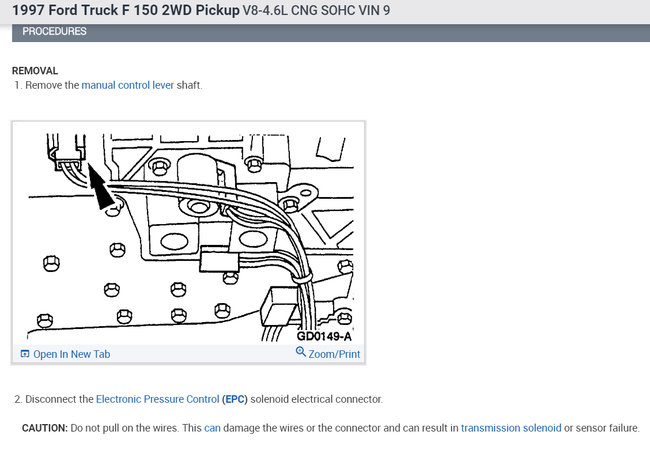
Task: Click the CAUTION: label text
Action: tap(45, 428)
